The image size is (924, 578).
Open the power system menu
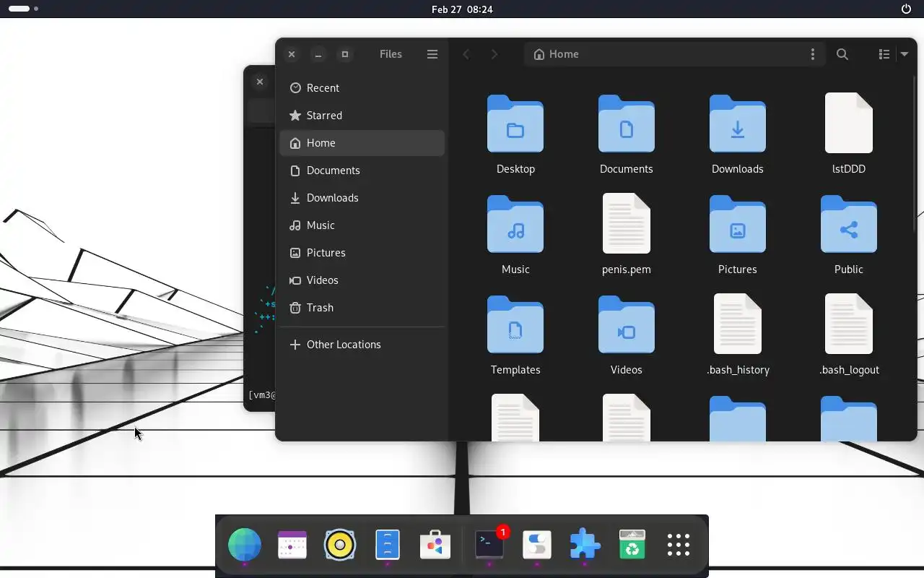click(x=907, y=9)
